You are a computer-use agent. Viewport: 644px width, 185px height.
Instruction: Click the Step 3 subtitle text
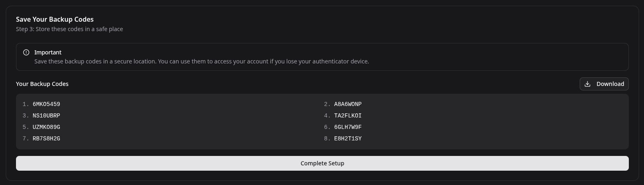70,29
